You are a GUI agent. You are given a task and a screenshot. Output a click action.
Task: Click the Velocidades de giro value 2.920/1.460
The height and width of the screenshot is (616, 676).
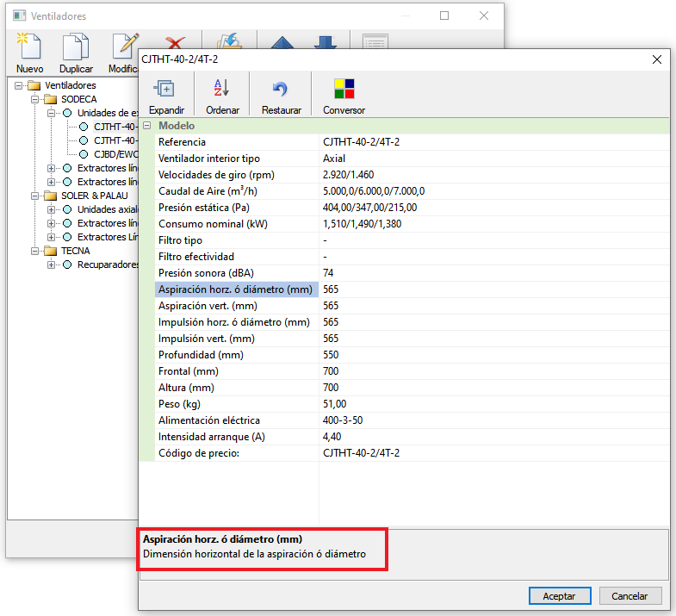click(349, 175)
